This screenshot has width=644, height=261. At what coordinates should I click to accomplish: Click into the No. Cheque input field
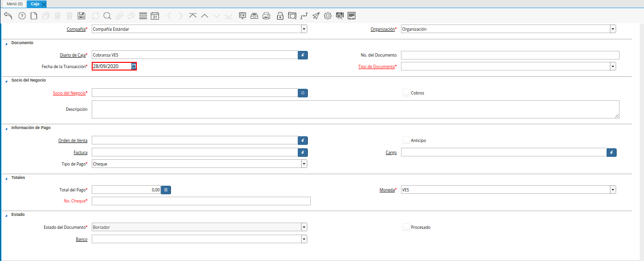pos(201,201)
